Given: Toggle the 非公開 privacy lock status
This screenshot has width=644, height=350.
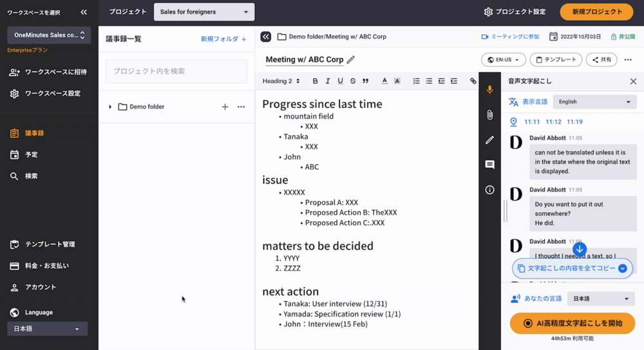Looking at the screenshot, I should click(622, 37).
